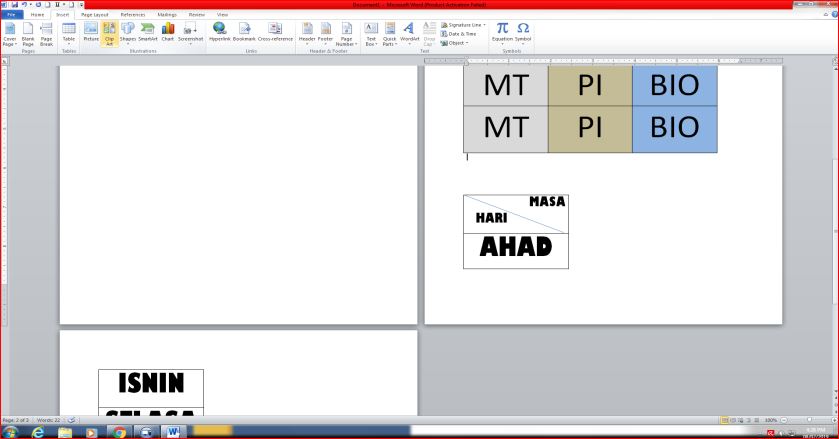Click the AHAD cell in the table
Viewport: 839px width, 439px height.
pyautogui.click(x=515, y=248)
